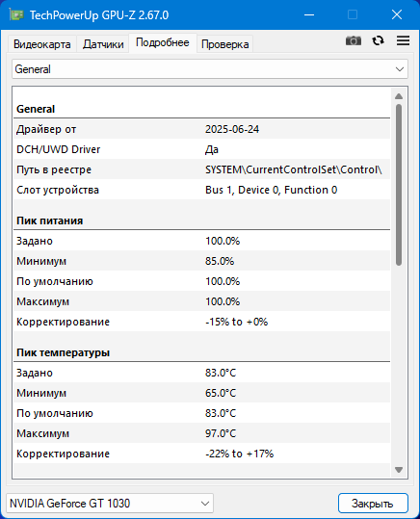Take a screenshot with the camera icon

click(x=354, y=40)
